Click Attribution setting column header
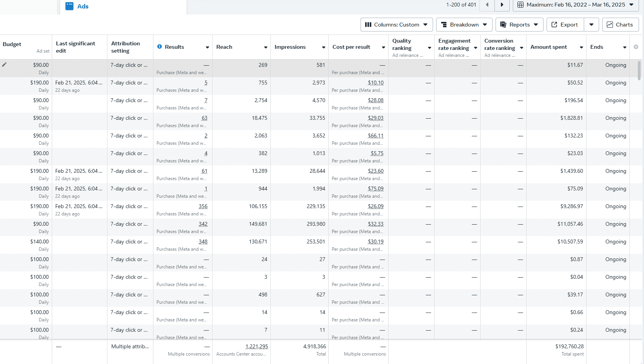The height and width of the screenshot is (364, 644). click(x=125, y=47)
